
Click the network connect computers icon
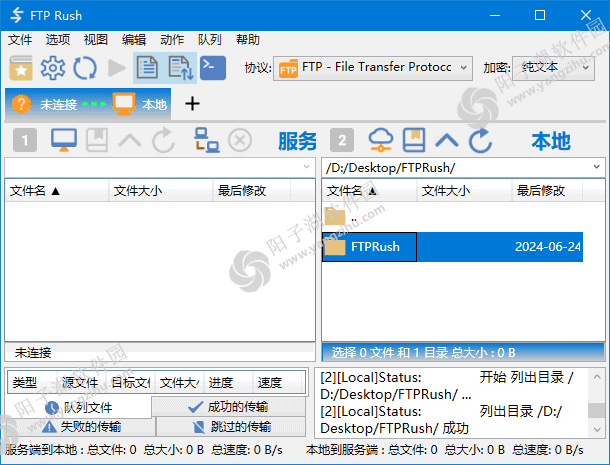(207, 140)
